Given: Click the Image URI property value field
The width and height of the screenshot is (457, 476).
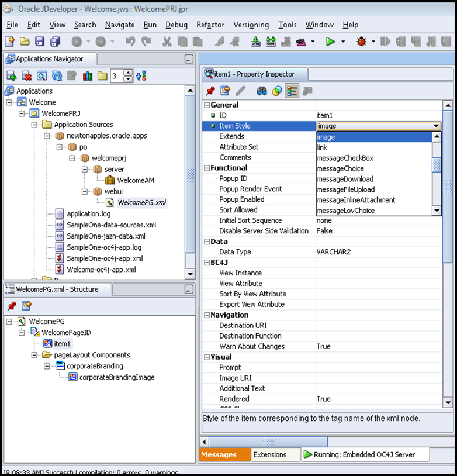Looking at the screenshot, I should click(x=379, y=378).
